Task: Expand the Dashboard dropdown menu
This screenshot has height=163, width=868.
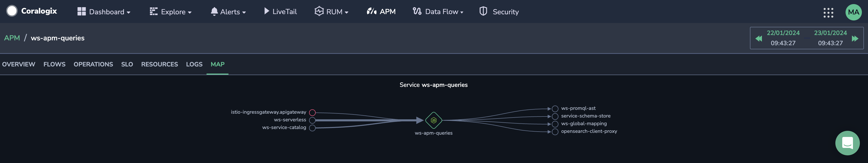Action: (104, 11)
